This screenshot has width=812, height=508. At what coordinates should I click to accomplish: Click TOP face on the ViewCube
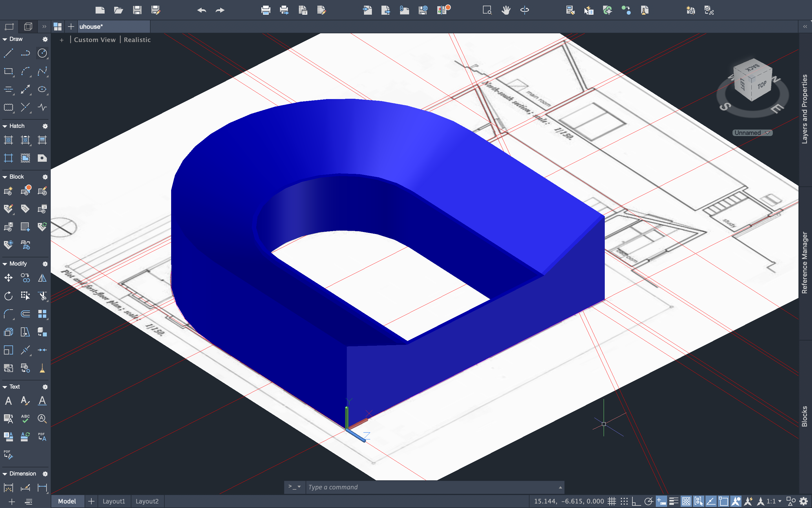(x=762, y=85)
